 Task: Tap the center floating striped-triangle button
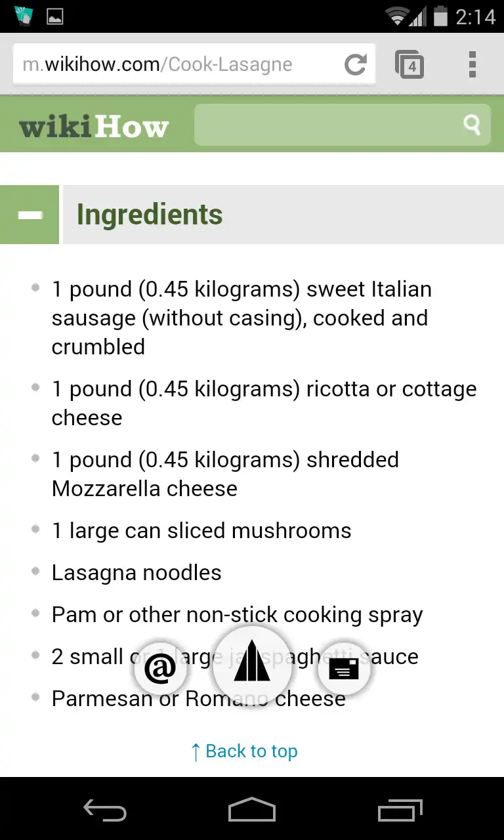click(x=252, y=663)
